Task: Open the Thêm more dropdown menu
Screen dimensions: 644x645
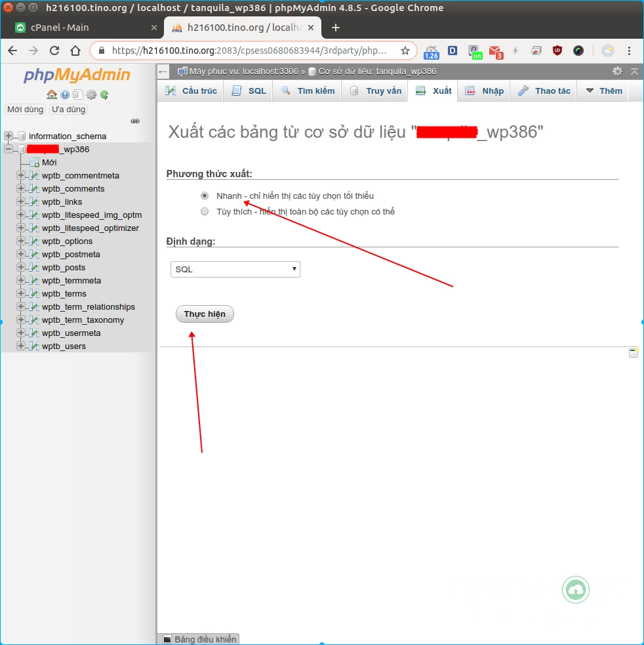Action: [x=603, y=91]
